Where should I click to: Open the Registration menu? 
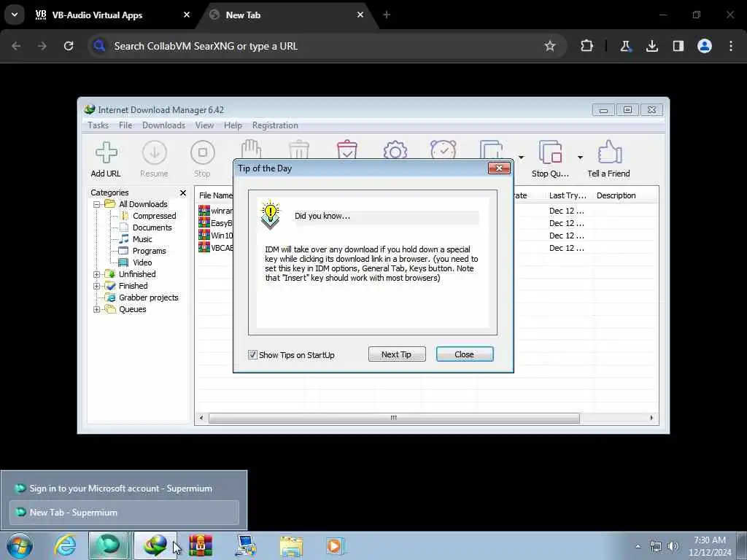[275, 125]
